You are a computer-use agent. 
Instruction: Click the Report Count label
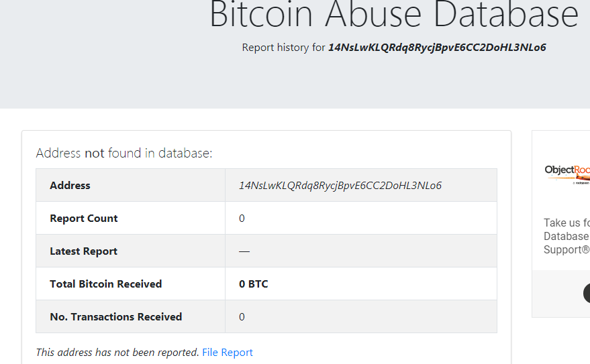coord(83,218)
